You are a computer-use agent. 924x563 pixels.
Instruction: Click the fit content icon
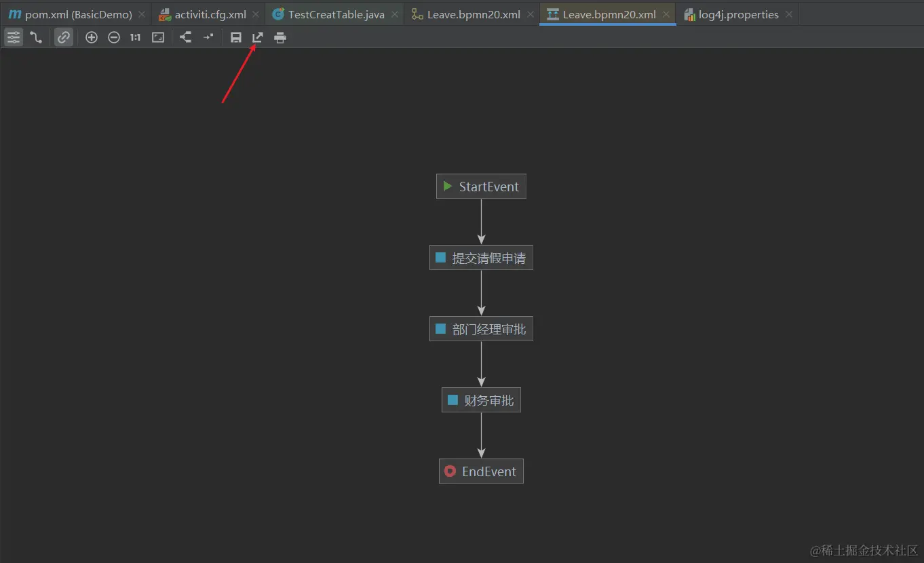tap(158, 37)
